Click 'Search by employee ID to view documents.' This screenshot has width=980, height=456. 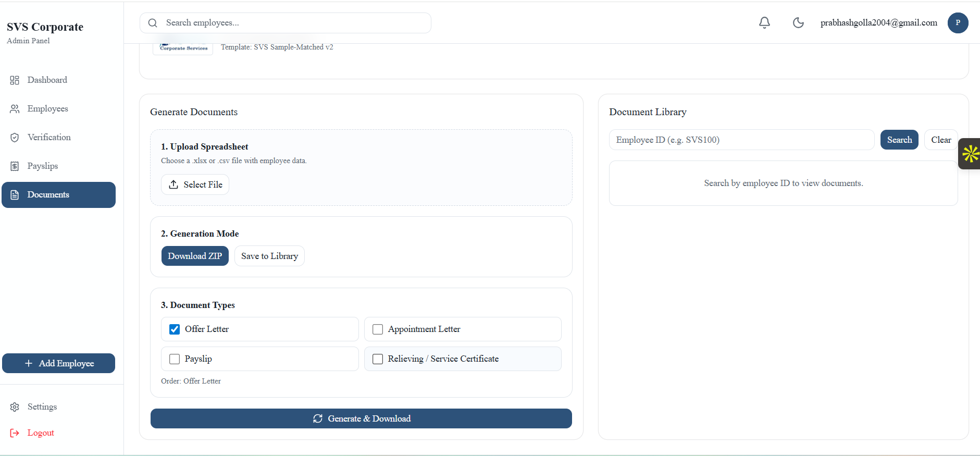pos(784,183)
